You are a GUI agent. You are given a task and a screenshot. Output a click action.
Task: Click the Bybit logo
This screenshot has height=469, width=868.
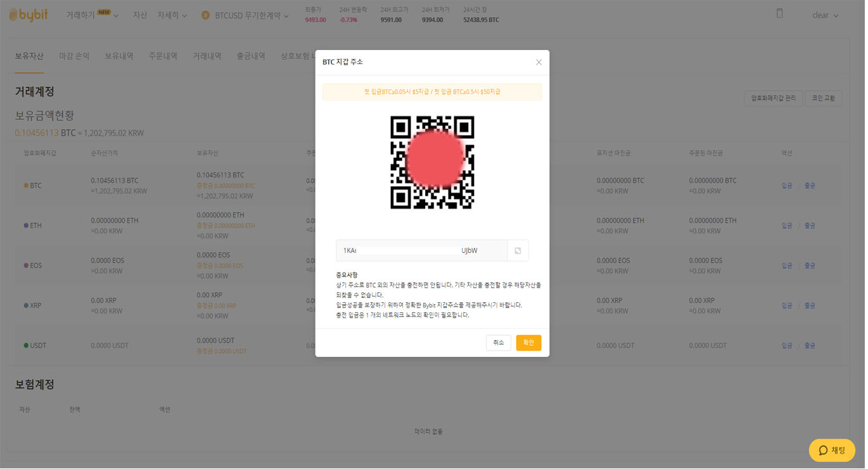coord(29,15)
